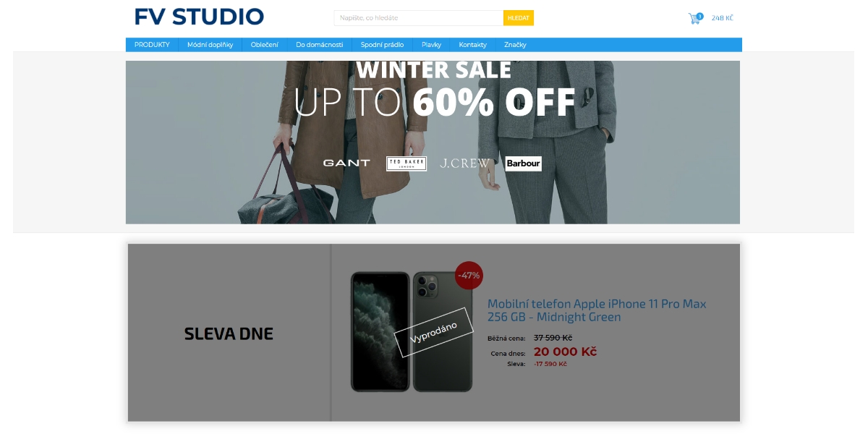Click the iPhone product image thumbnail
Image resolution: width=868 pixels, height=434 pixels.
coord(412,332)
